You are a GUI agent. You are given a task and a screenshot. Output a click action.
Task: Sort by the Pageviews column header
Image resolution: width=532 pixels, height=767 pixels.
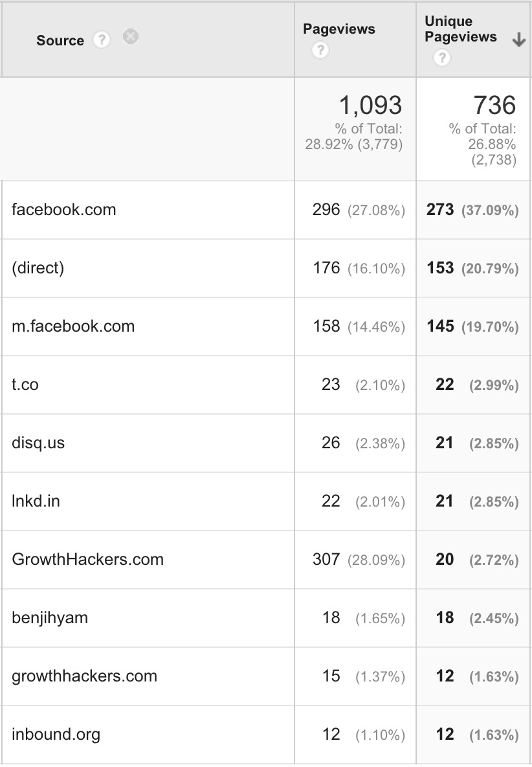339,29
